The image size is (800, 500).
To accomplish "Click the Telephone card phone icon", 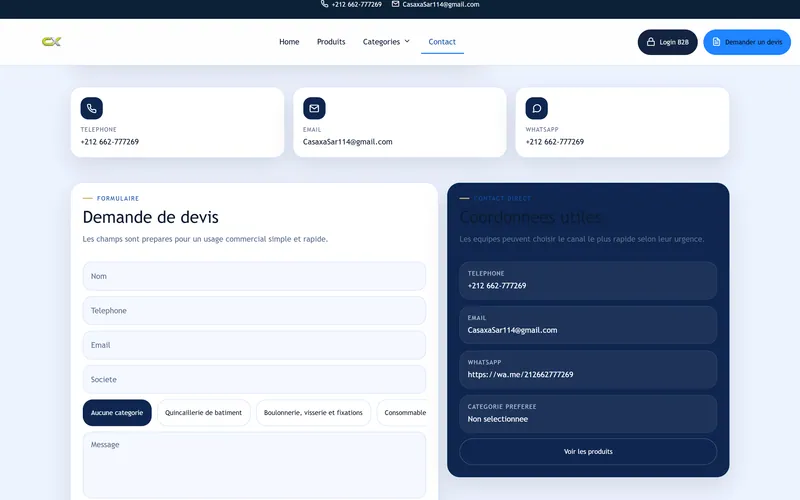I will coord(92,108).
